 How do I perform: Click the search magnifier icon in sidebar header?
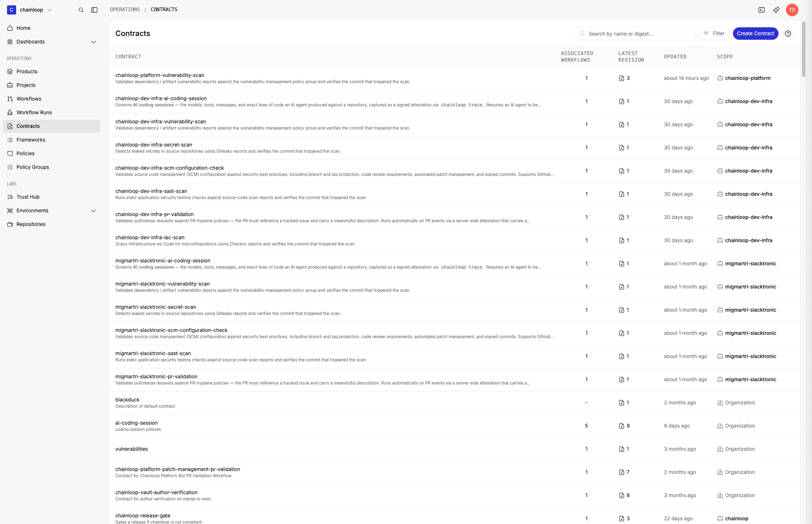coord(81,10)
